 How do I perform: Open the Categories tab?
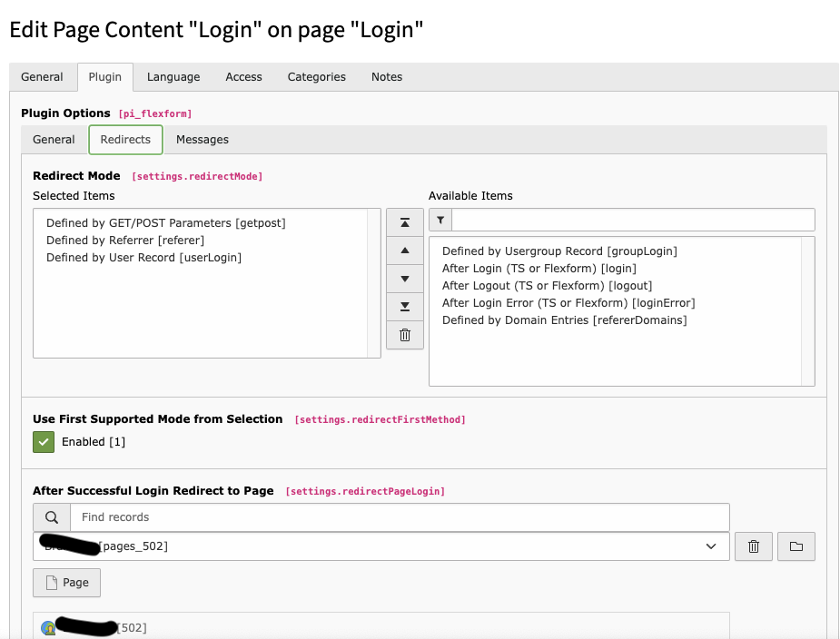pos(316,77)
